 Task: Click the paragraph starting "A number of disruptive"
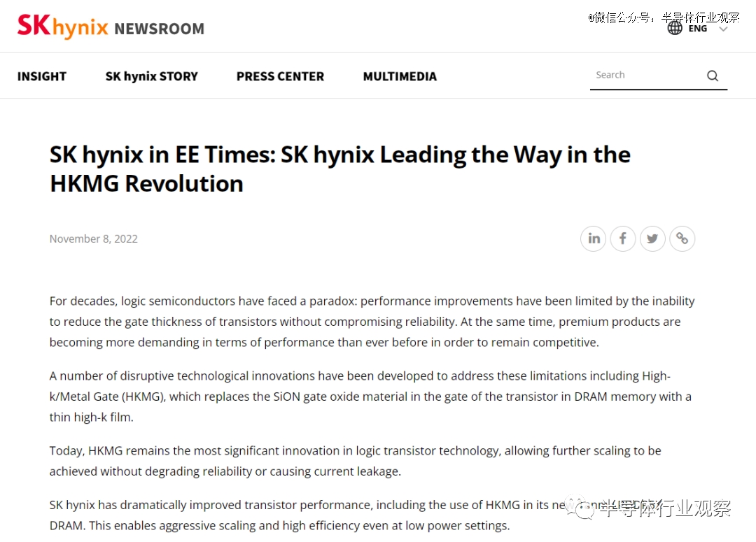370,396
